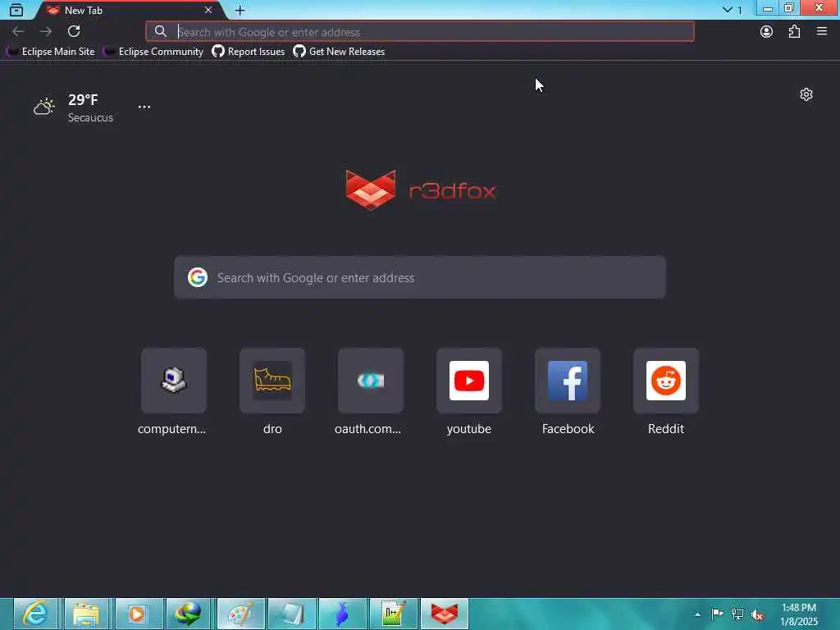840x630 pixels.
Task: Click the Google G icon in search box
Action: click(x=198, y=277)
